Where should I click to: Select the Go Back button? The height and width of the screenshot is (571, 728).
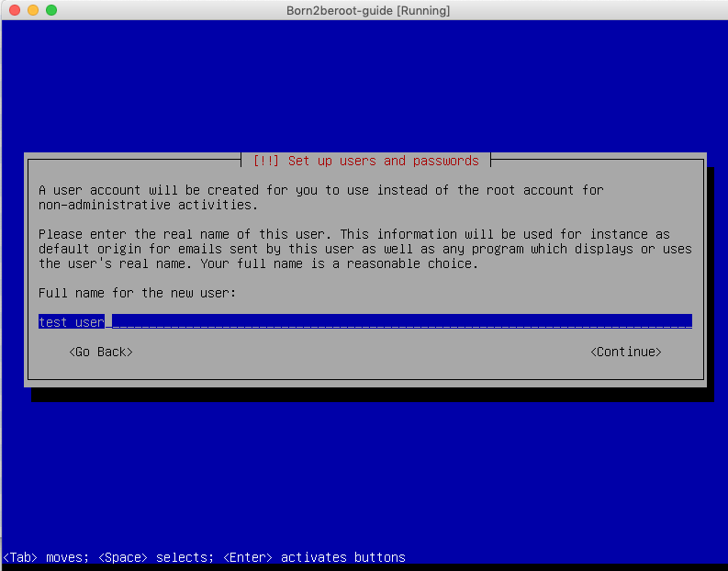pos(101,352)
